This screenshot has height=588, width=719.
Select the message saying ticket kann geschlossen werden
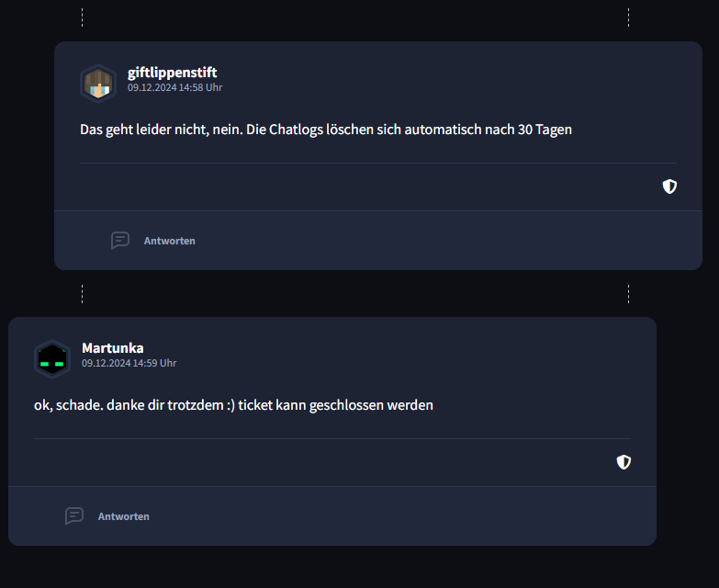tap(233, 405)
